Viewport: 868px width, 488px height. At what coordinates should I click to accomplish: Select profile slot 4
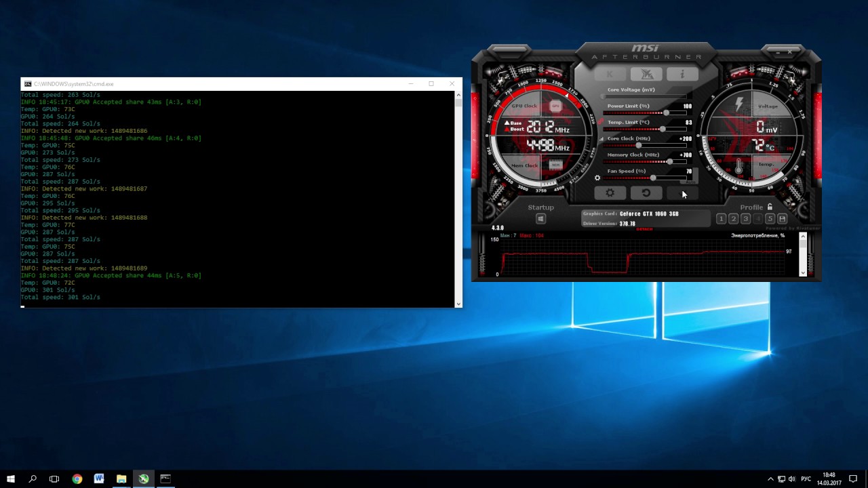point(757,219)
